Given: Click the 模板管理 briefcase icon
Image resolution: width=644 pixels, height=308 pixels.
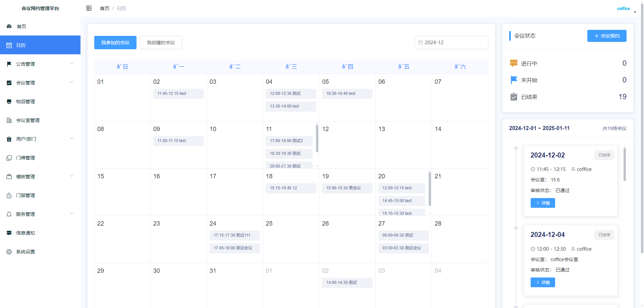Looking at the screenshot, I should pyautogui.click(x=9, y=177).
